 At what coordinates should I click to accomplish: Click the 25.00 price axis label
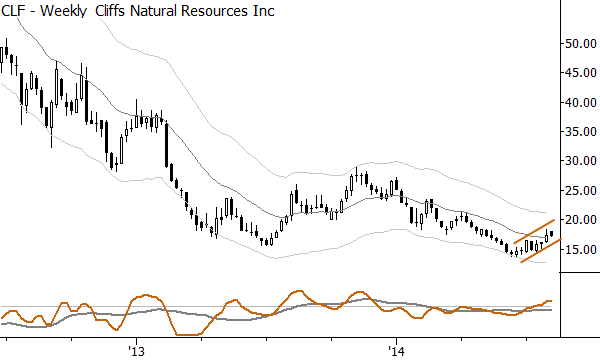pyautogui.click(x=581, y=190)
